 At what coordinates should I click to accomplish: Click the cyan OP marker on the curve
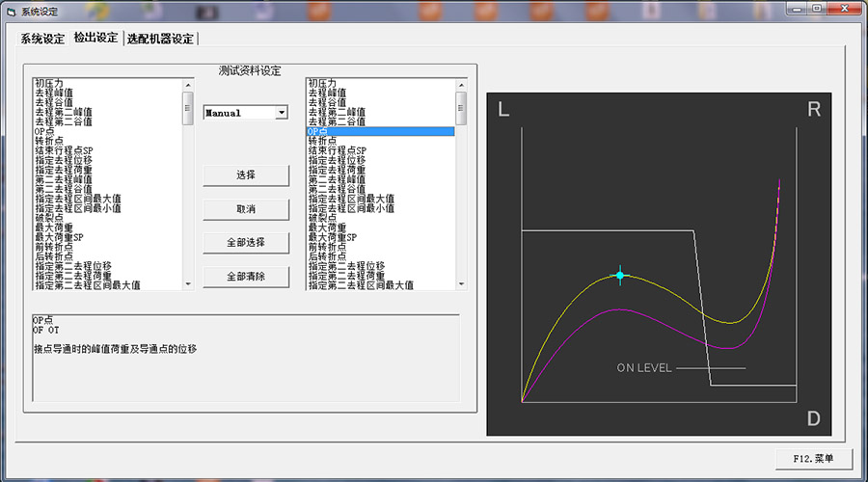pyautogui.click(x=620, y=275)
